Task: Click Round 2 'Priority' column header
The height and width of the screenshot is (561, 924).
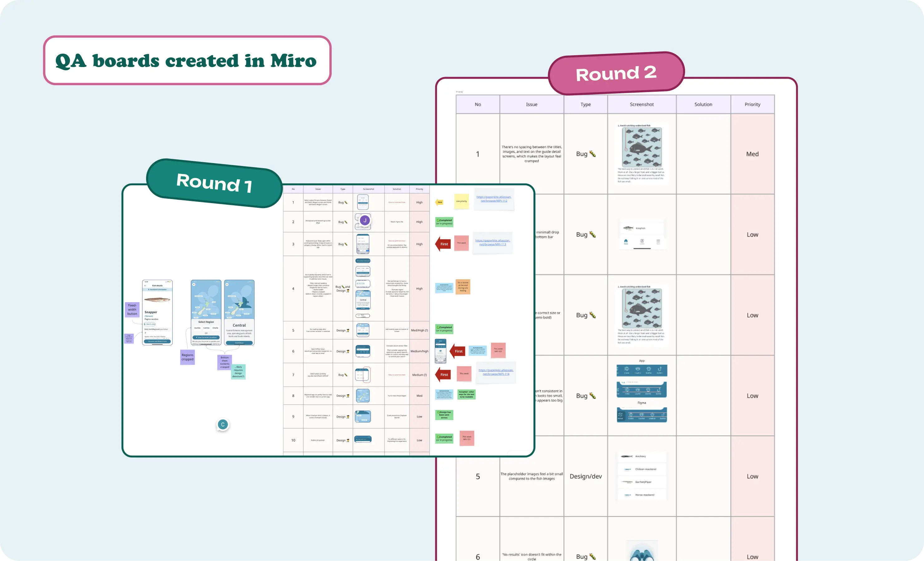Action: click(752, 104)
